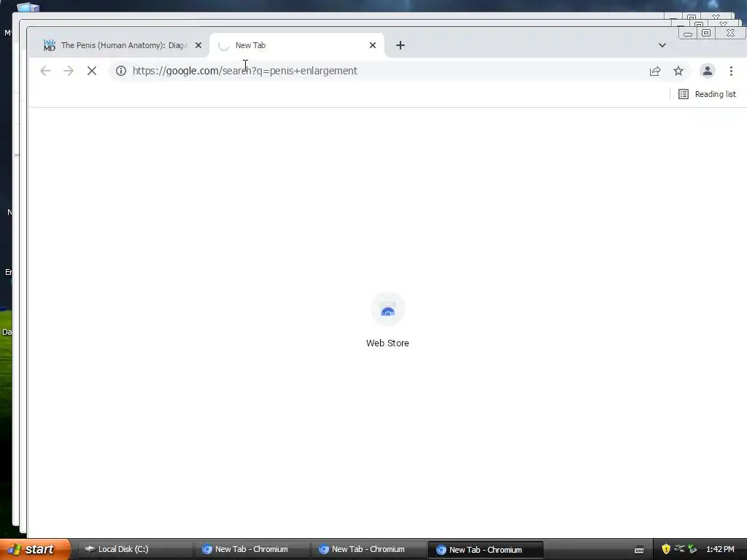Go back to previous page

click(x=45, y=71)
